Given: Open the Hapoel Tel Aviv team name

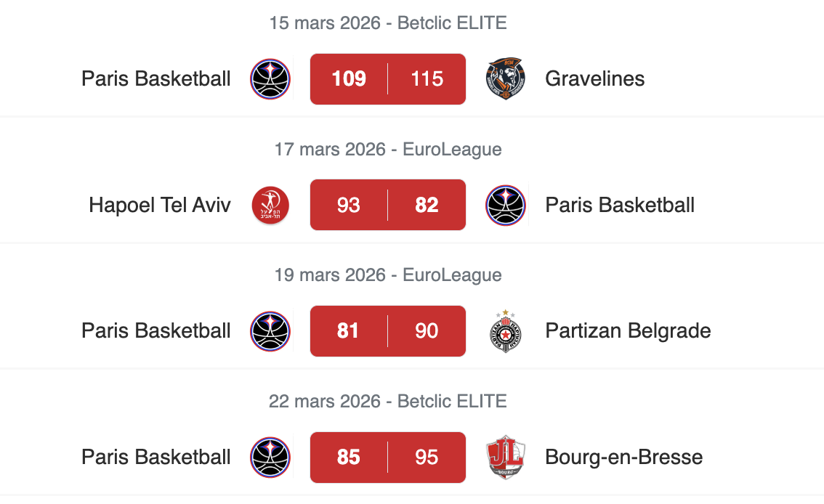Looking at the screenshot, I should tap(160, 205).
